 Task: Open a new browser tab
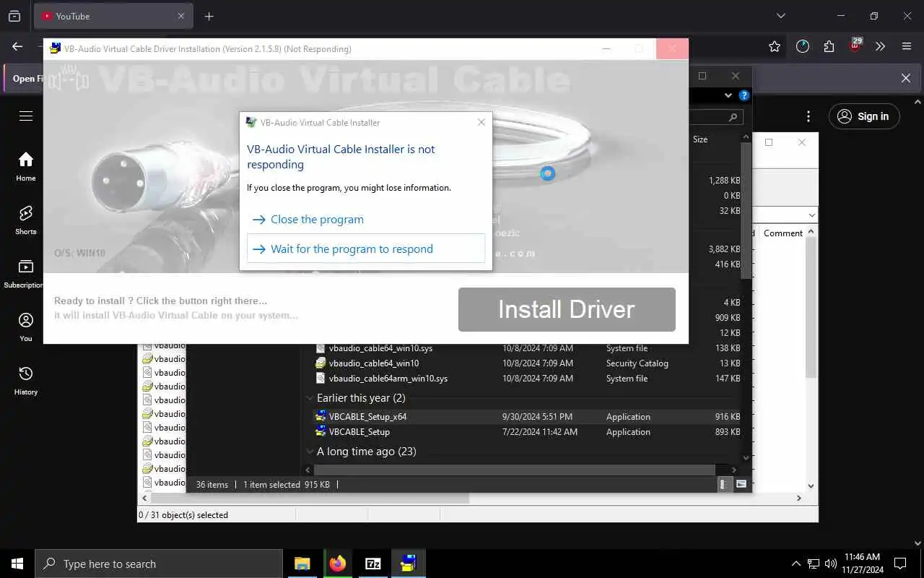tap(209, 16)
